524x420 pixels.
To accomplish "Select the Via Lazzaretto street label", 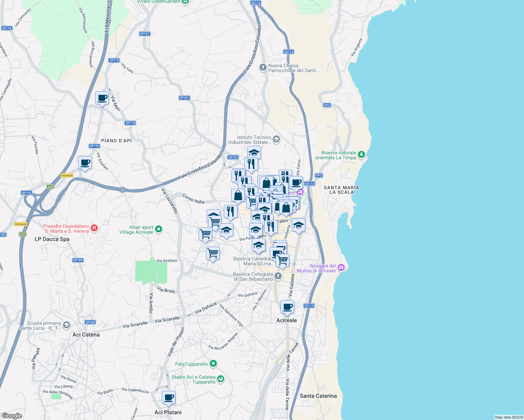I will pyautogui.click(x=170, y=201).
